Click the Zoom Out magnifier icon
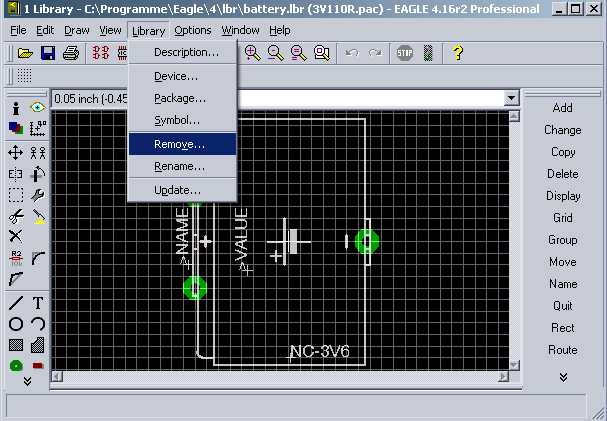 (x=275, y=53)
